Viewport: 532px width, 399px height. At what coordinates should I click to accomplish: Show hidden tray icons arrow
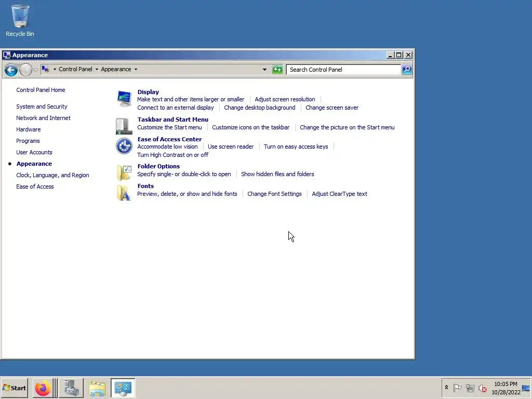pos(446,388)
